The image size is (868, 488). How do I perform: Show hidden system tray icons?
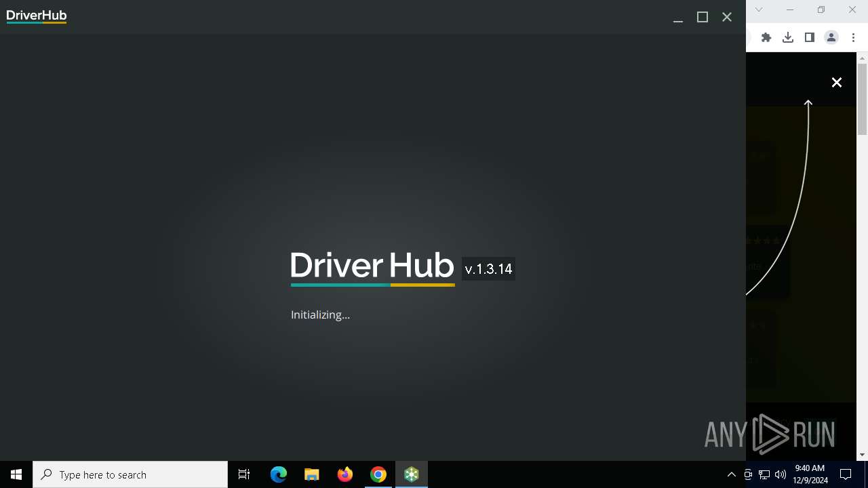(731, 474)
